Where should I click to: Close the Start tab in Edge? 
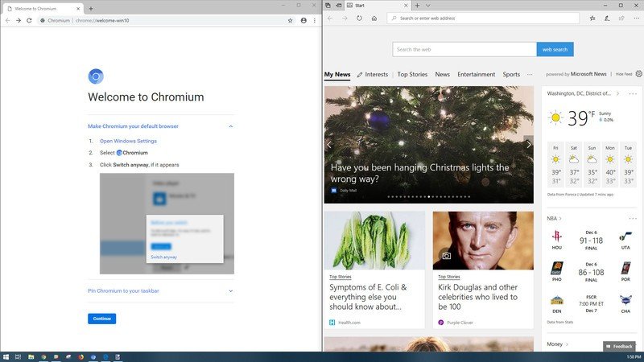(x=406, y=6)
